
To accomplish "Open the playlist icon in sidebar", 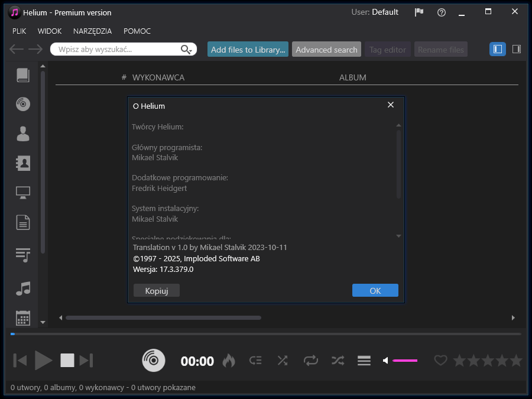I will pos(23,255).
